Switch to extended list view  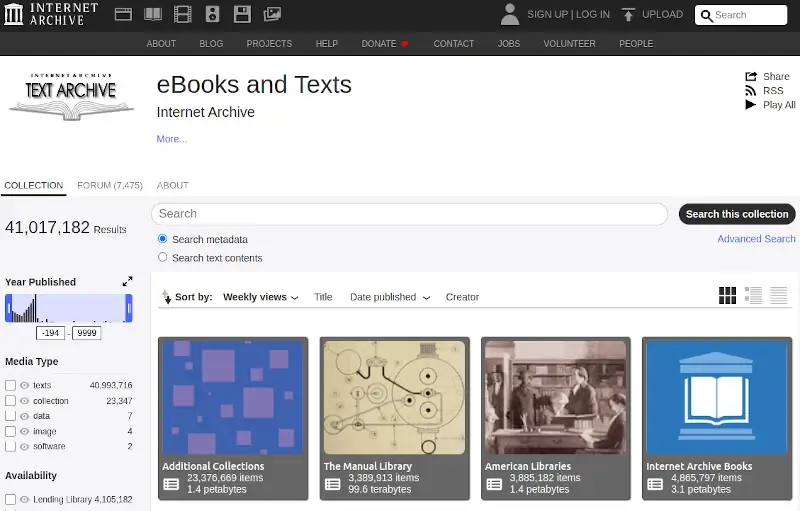[753, 295]
